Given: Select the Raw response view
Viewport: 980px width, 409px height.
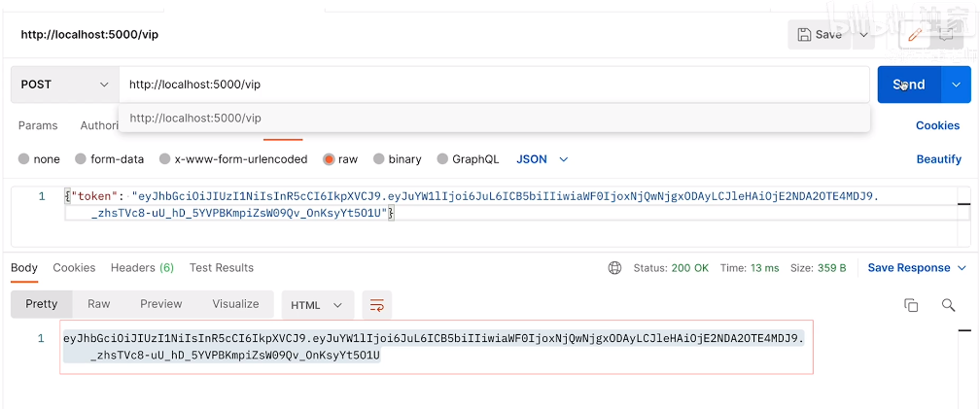Looking at the screenshot, I should coord(99,304).
